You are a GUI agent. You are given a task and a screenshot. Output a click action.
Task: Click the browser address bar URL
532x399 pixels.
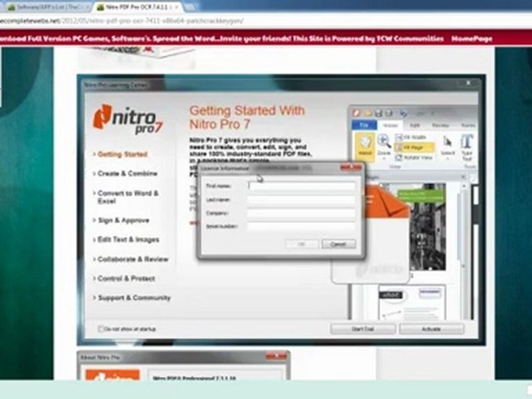(x=121, y=21)
